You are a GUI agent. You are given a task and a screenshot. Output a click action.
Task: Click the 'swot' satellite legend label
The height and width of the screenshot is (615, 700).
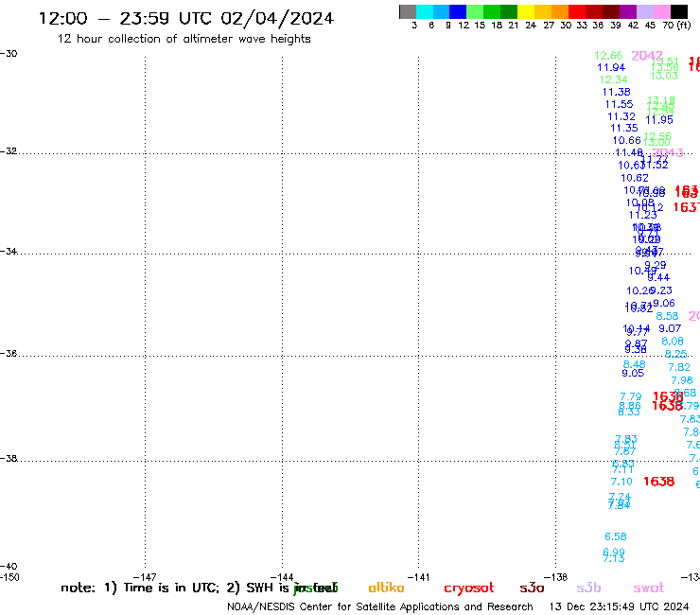(x=649, y=588)
